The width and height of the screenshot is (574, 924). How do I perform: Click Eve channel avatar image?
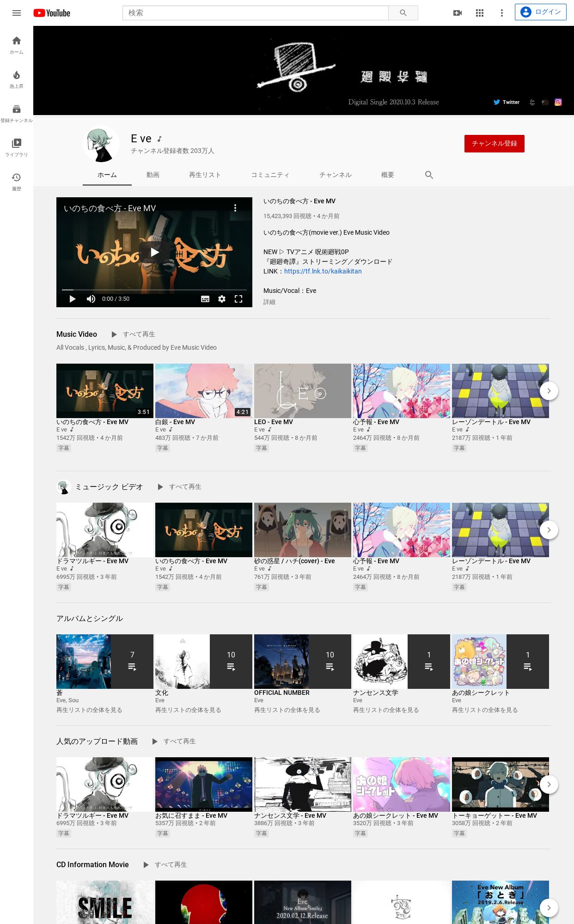[101, 144]
